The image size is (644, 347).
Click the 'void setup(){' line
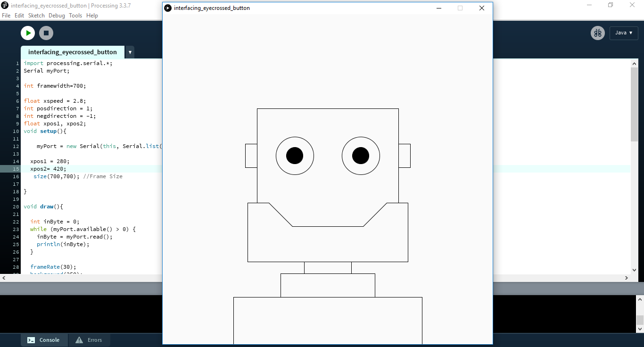45,131
